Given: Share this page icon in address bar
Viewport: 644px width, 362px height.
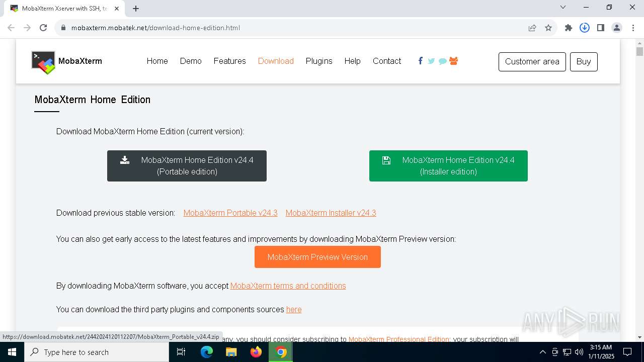Looking at the screenshot, I should [x=532, y=28].
